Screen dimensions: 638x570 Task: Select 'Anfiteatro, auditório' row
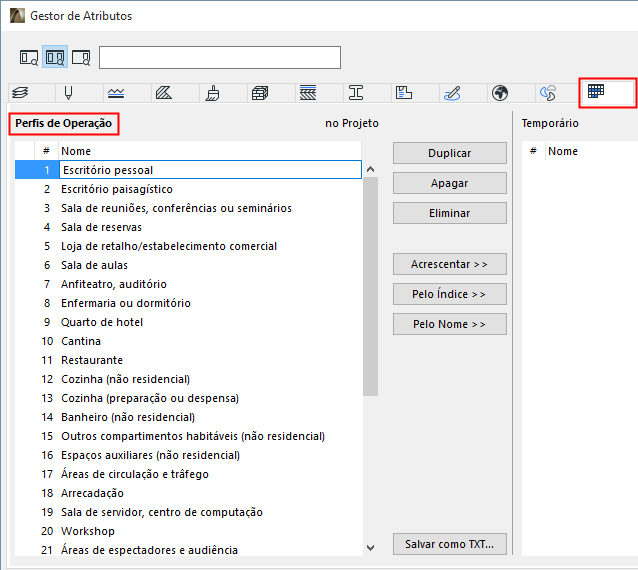188,284
